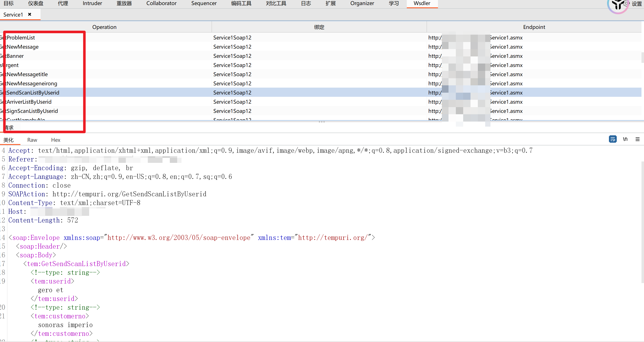644x342 pixels.
Task: Switch to the 美化 view tab
Action: (x=8, y=140)
